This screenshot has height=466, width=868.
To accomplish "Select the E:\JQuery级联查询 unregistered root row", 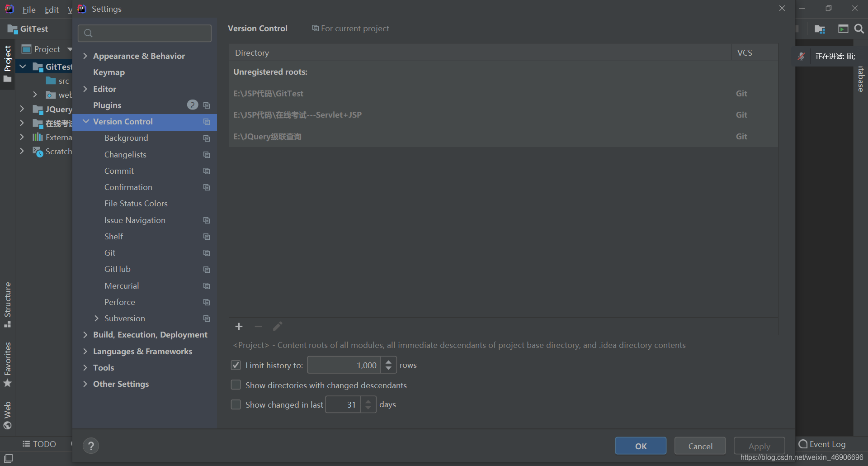I will 503,137.
